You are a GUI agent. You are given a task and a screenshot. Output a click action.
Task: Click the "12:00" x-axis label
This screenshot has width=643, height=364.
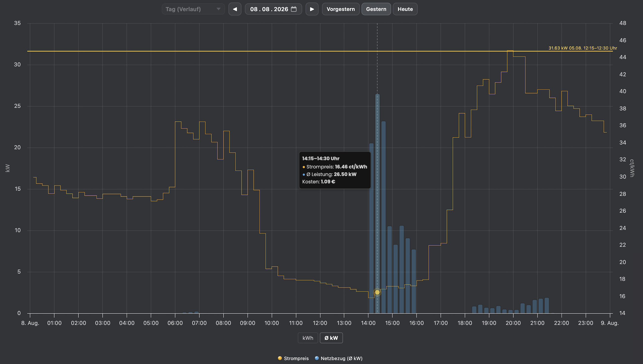pos(320,323)
